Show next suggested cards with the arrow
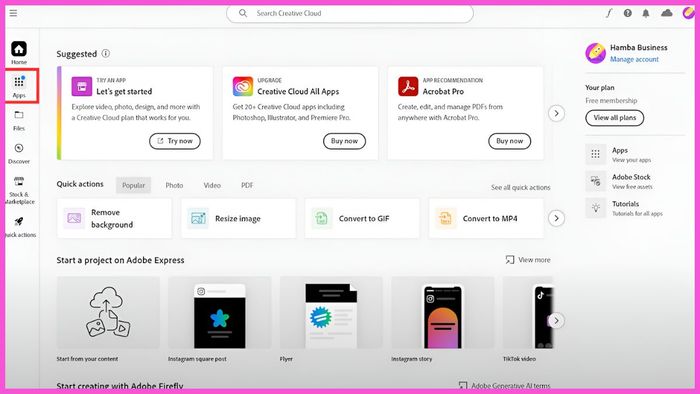This screenshot has width=700, height=394. click(556, 113)
